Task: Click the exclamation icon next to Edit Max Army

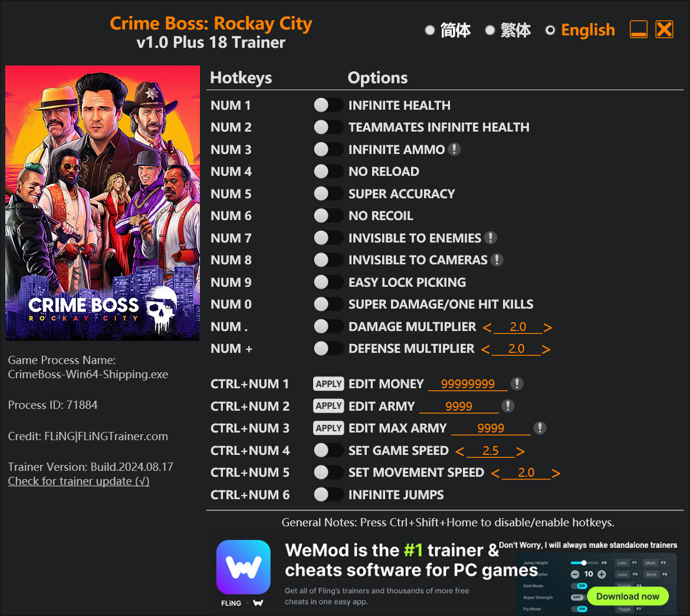Action: 540,428
